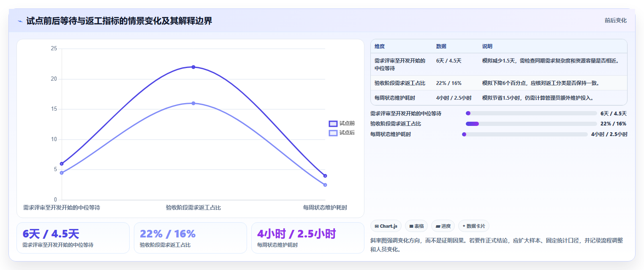This screenshot has width=644, height=270.
Task: Click progress value label 4小时 / 2.5小时
Action: (609, 134)
